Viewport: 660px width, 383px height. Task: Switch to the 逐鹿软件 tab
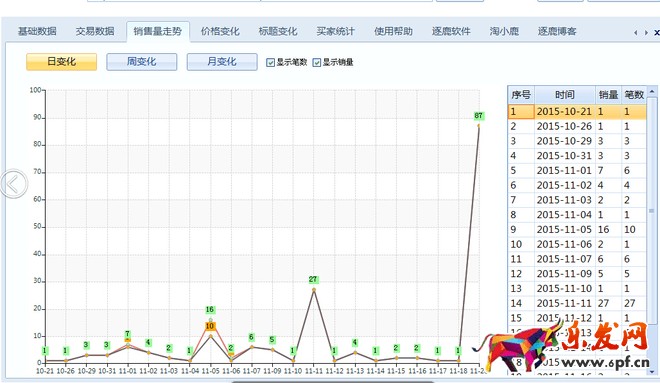(451, 31)
